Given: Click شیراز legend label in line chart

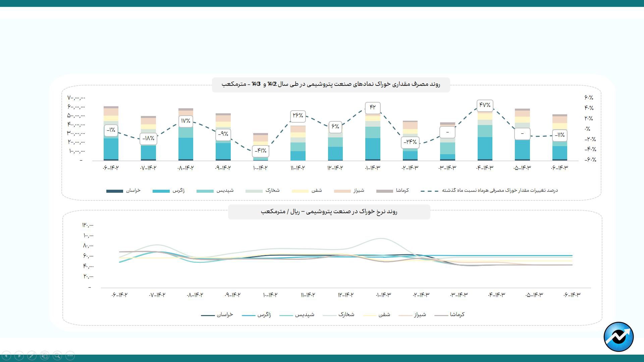Looking at the screenshot, I should point(420,315).
